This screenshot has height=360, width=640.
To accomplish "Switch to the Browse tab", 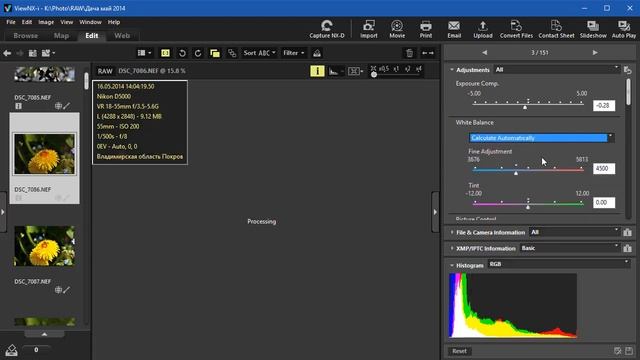I will pyautogui.click(x=26, y=36).
